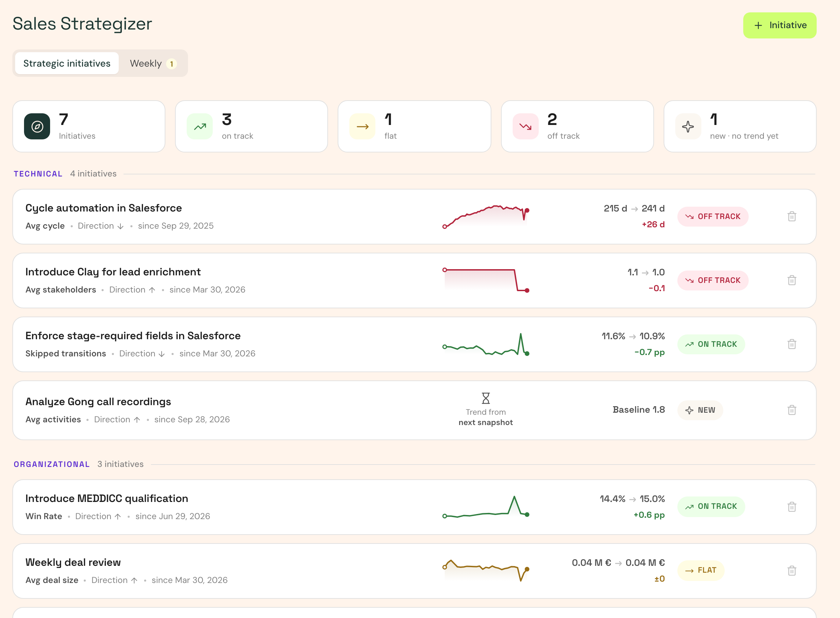Image resolution: width=840 pixels, height=618 pixels.
Task: Click the Sales Strategizer page title
Action: click(82, 24)
